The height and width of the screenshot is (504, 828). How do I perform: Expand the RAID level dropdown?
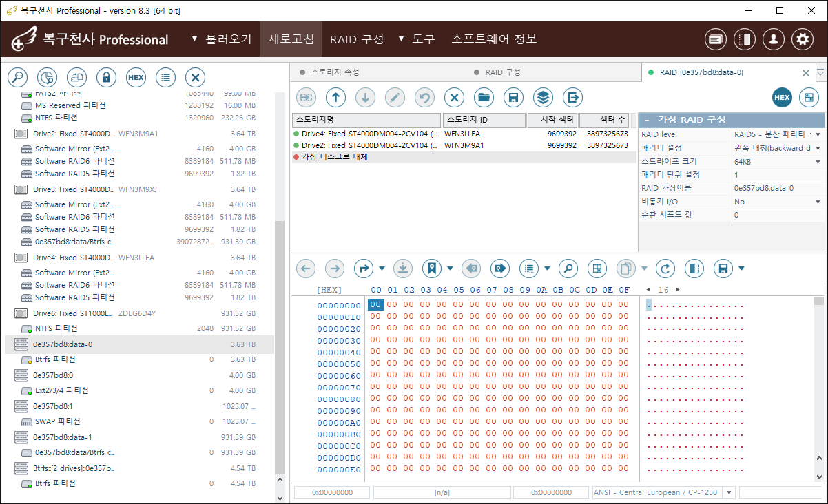click(x=818, y=134)
